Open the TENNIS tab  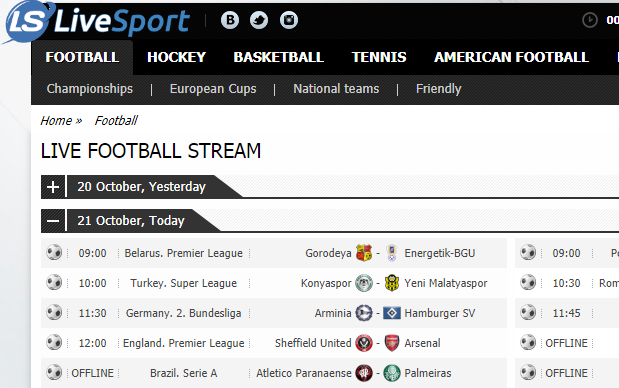pos(379,57)
